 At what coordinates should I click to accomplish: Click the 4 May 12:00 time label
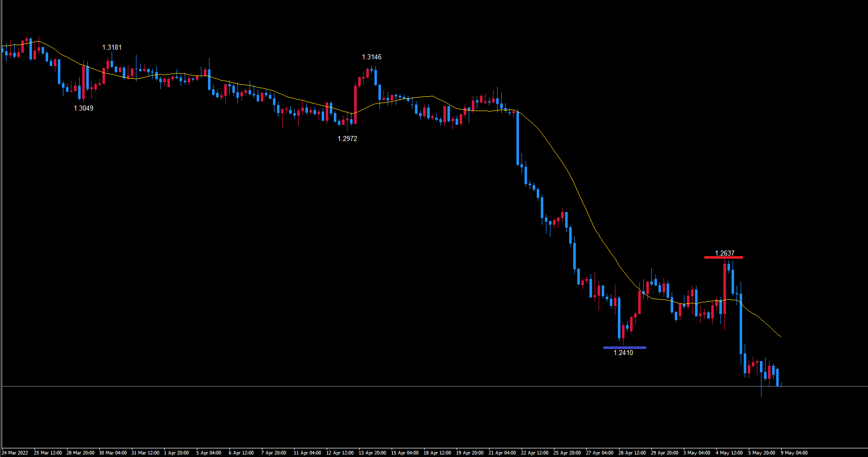click(x=729, y=452)
